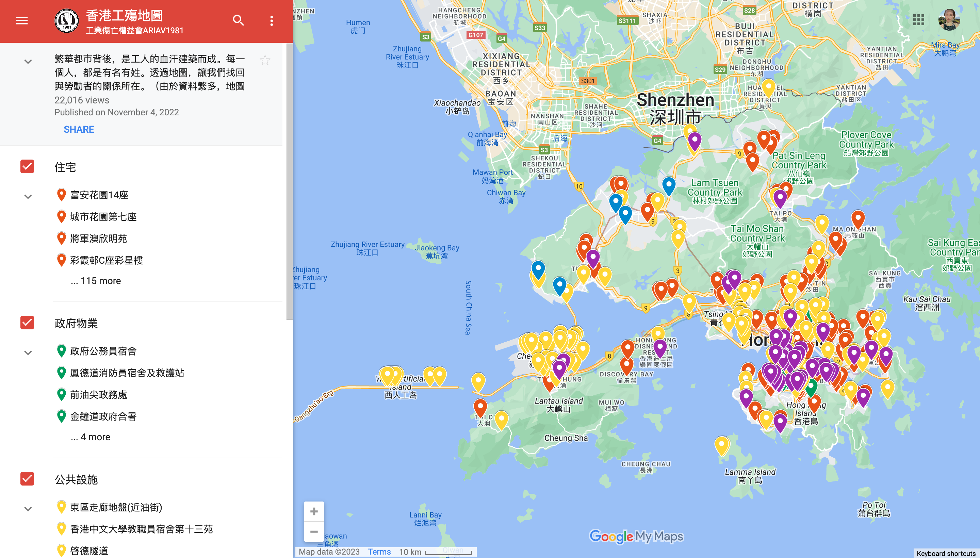Select the orange marker near Tai O
Screen dimensions: 980x558
(x=480, y=408)
